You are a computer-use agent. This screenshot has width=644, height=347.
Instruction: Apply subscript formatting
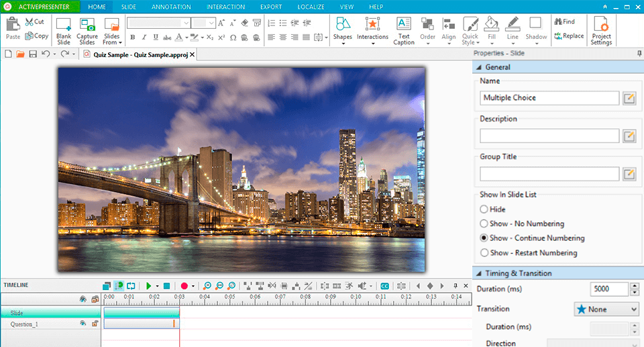210,38
